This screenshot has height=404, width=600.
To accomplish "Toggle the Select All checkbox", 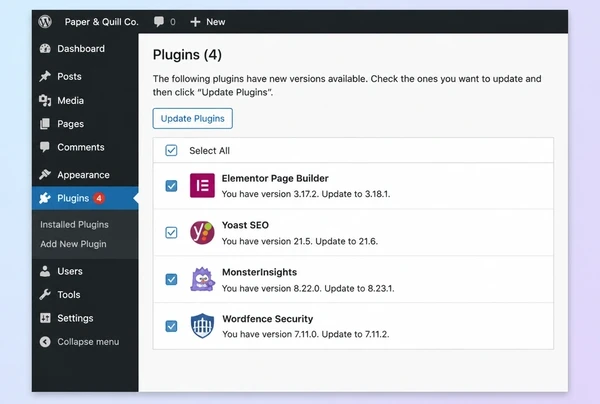I will click(171, 150).
